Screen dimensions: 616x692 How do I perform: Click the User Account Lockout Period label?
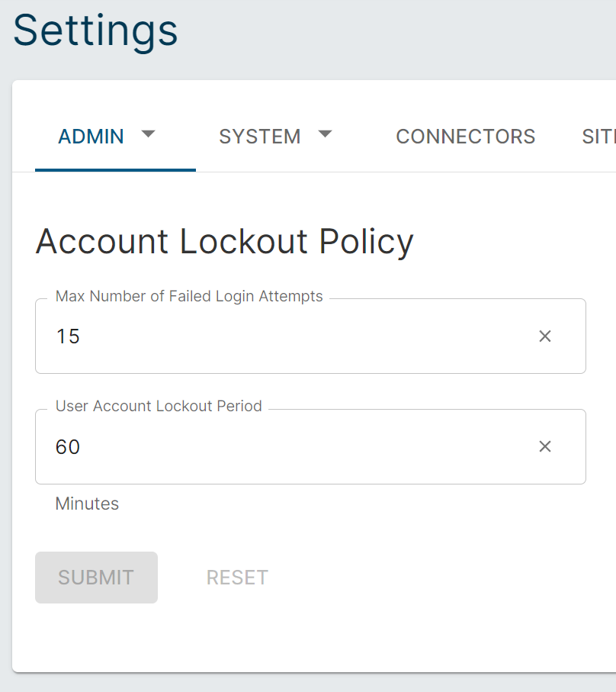tap(159, 407)
